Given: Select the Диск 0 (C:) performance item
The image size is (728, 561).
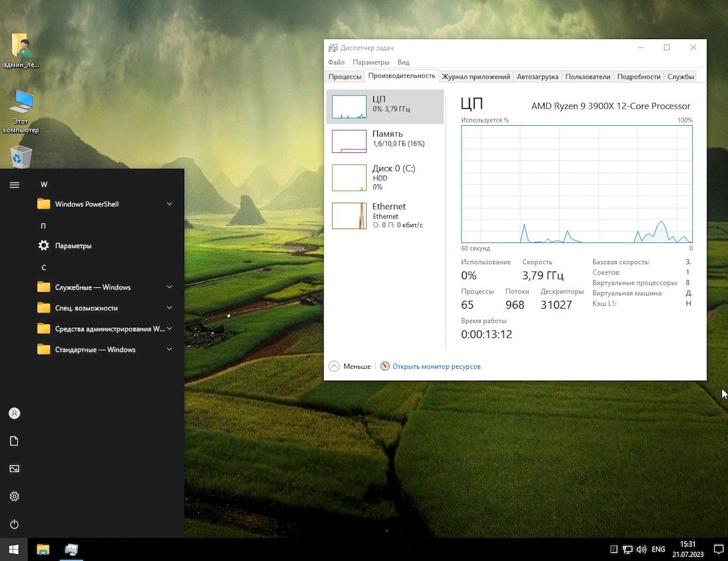Looking at the screenshot, I should click(x=385, y=178).
